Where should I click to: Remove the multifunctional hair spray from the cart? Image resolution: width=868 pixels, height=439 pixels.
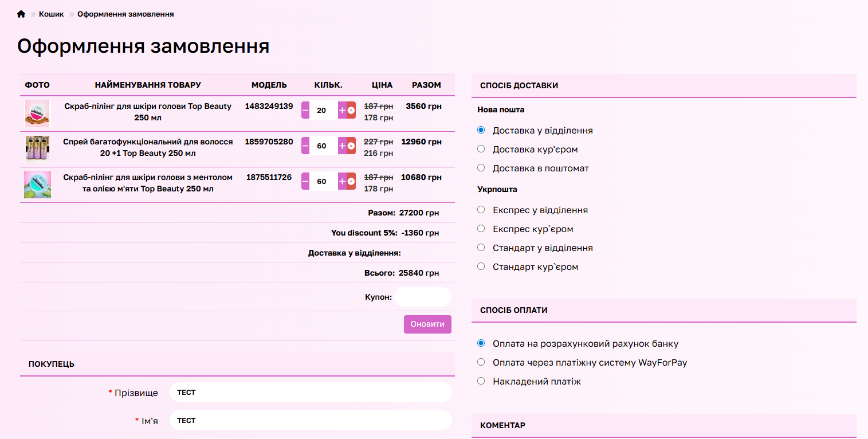pyautogui.click(x=351, y=146)
